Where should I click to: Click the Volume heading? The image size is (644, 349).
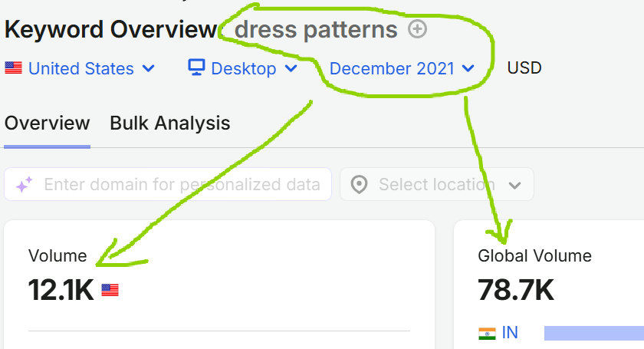coord(58,255)
